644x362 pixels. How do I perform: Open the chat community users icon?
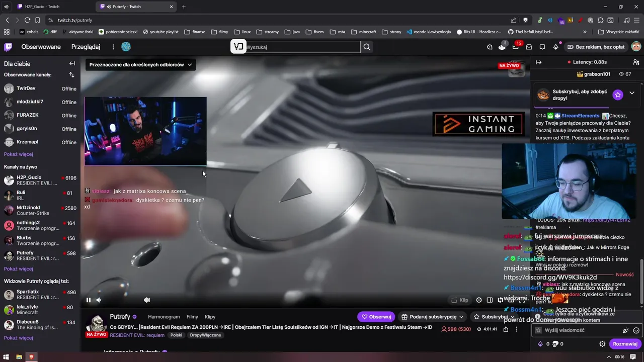click(636, 62)
